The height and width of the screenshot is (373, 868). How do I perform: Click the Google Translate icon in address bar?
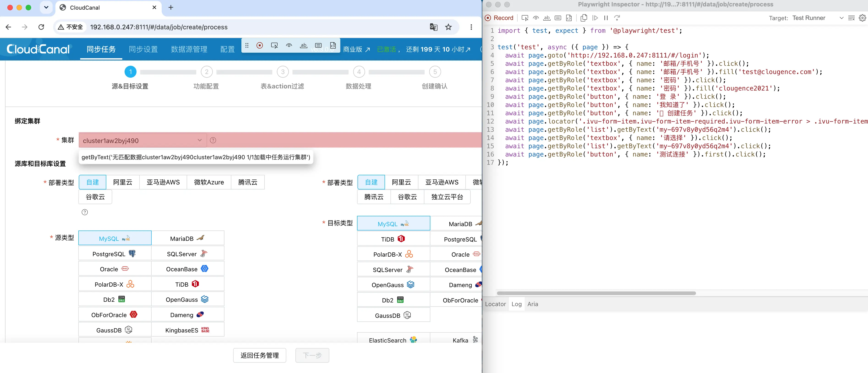(434, 27)
